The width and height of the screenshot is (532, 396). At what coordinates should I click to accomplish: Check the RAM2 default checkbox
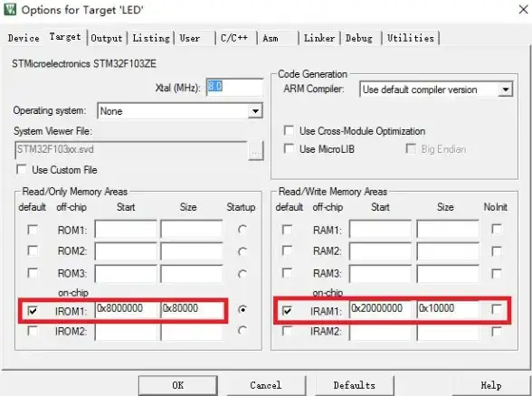click(x=287, y=251)
